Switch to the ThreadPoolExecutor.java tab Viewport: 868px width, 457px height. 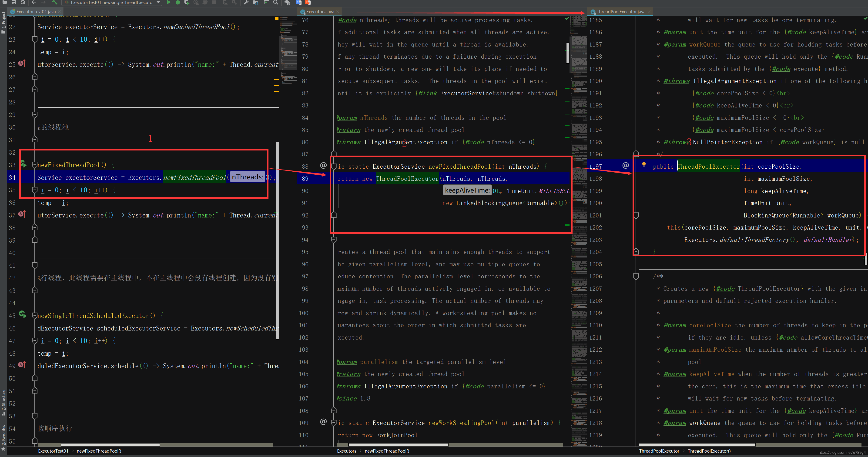pos(621,11)
